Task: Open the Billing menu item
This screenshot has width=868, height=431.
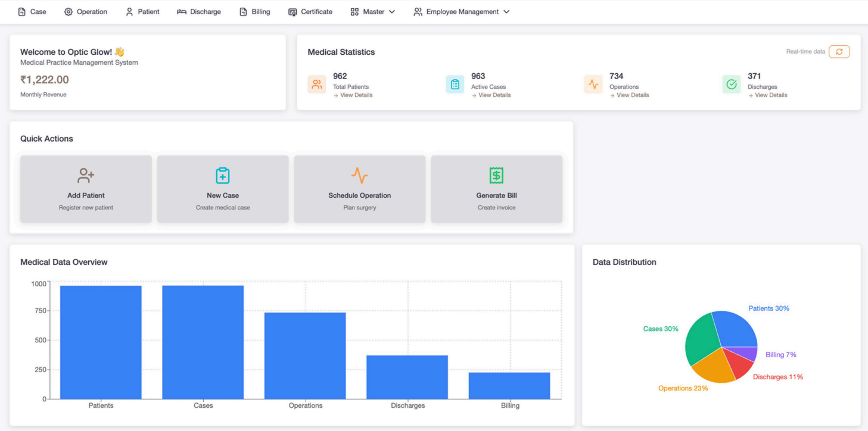Action: (254, 12)
